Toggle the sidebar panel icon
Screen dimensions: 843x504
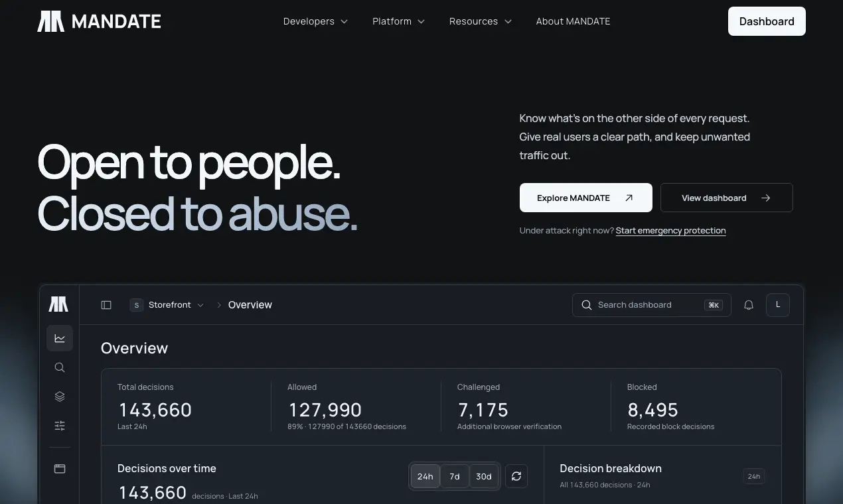tap(106, 305)
